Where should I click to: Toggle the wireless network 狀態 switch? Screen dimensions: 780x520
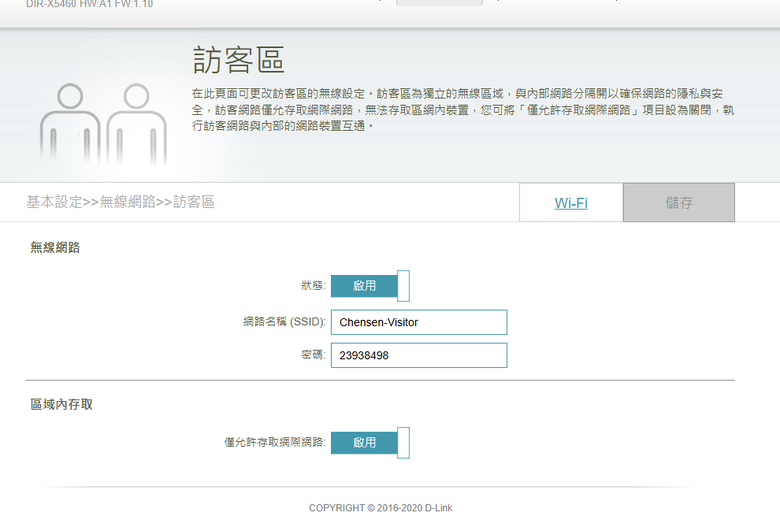coord(370,286)
